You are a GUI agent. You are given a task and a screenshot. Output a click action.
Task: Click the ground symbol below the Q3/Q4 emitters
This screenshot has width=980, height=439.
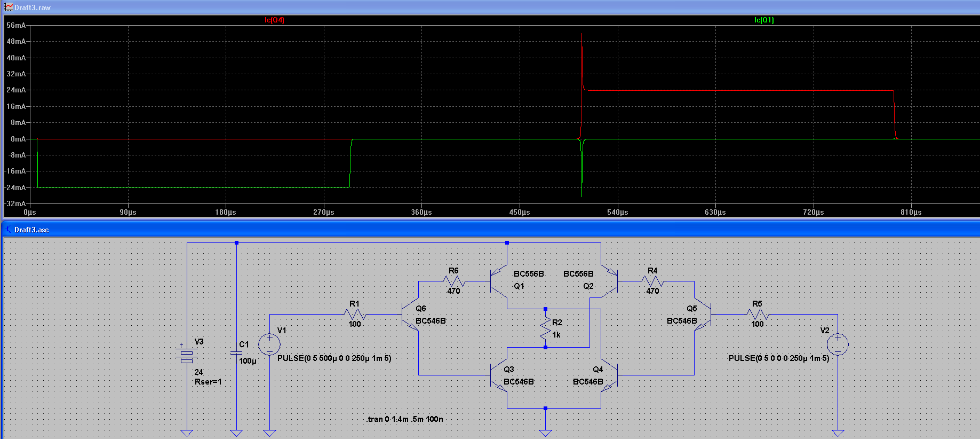[x=545, y=433]
